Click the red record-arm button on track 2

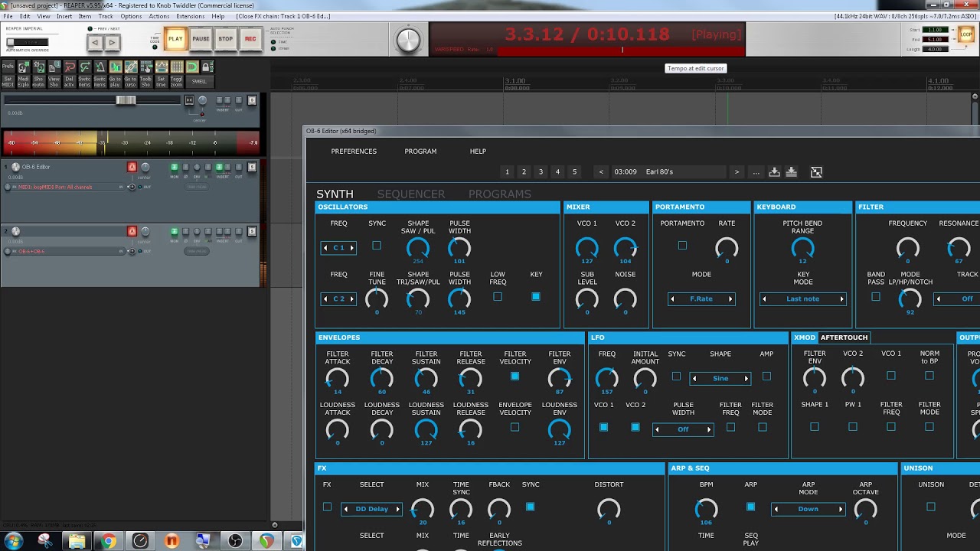[132, 231]
